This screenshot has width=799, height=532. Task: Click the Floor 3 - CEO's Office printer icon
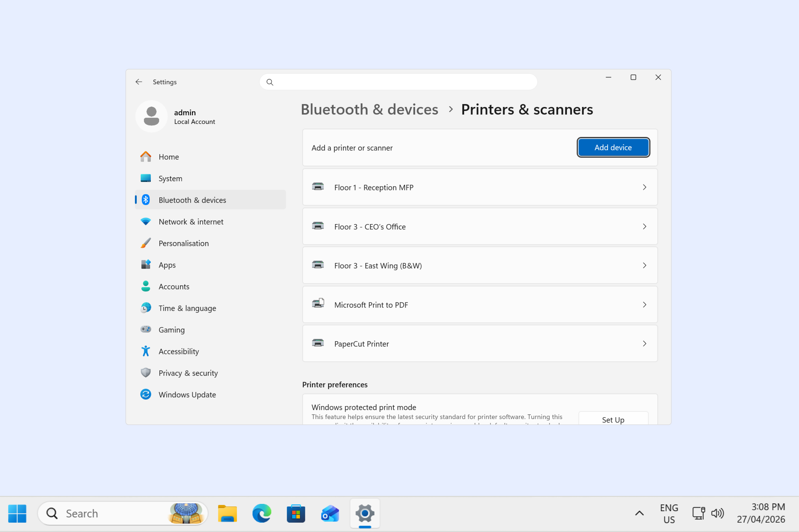(318, 226)
